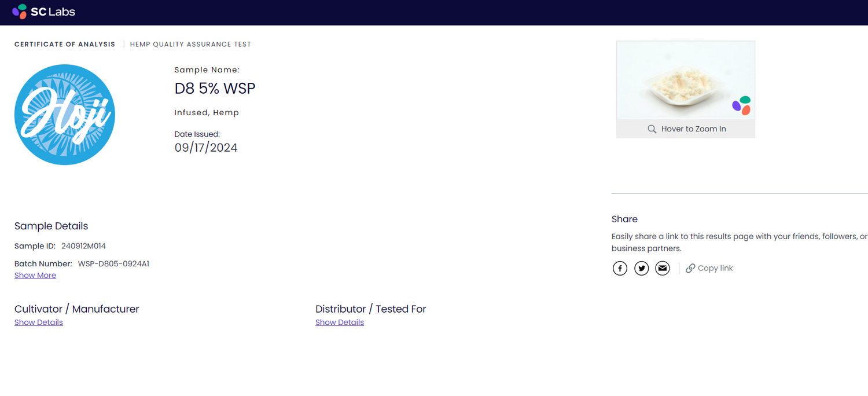Click the Hoji brand logo
The width and height of the screenshot is (868, 396).
pyautogui.click(x=65, y=115)
